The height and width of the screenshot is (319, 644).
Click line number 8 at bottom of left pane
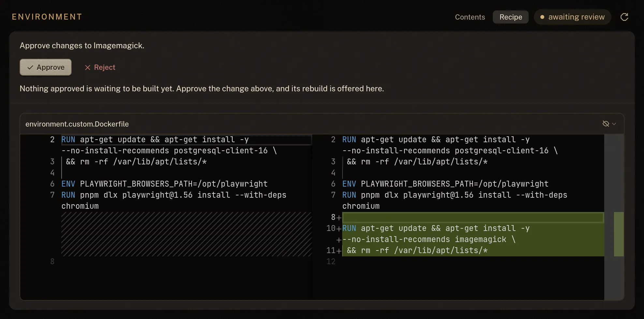[52, 262]
